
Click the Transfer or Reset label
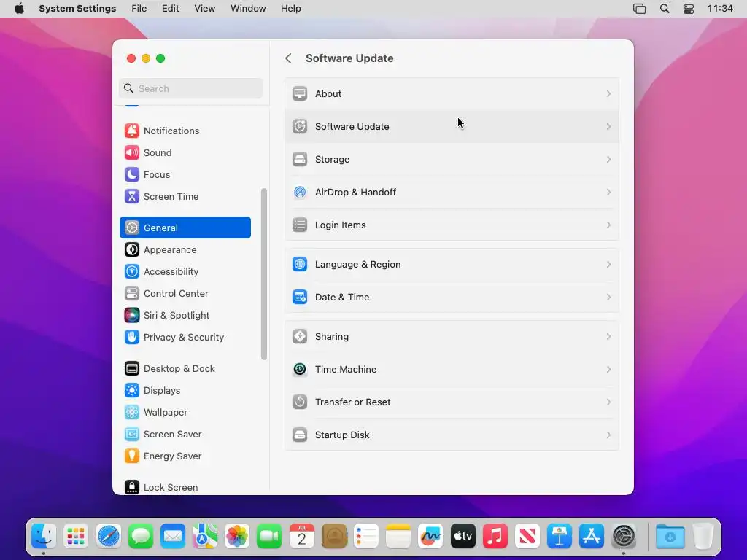click(352, 402)
